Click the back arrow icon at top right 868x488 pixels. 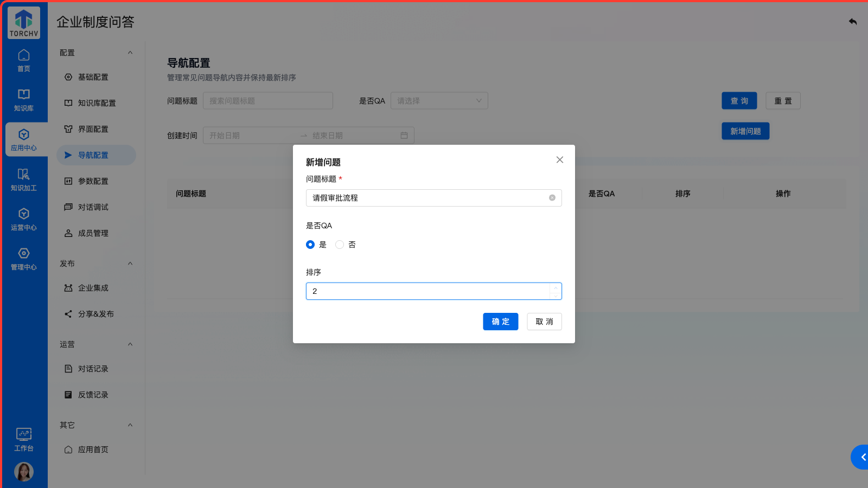pyautogui.click(x=853, y=22)
